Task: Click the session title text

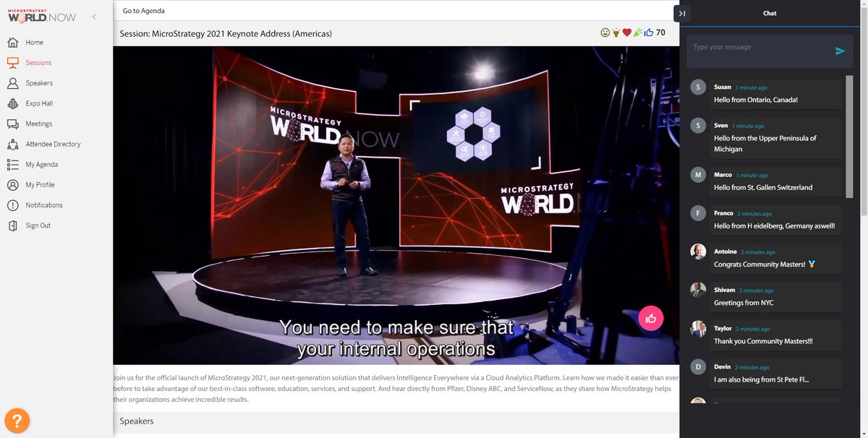Action: pyautogui.click(x=226, y=33)
